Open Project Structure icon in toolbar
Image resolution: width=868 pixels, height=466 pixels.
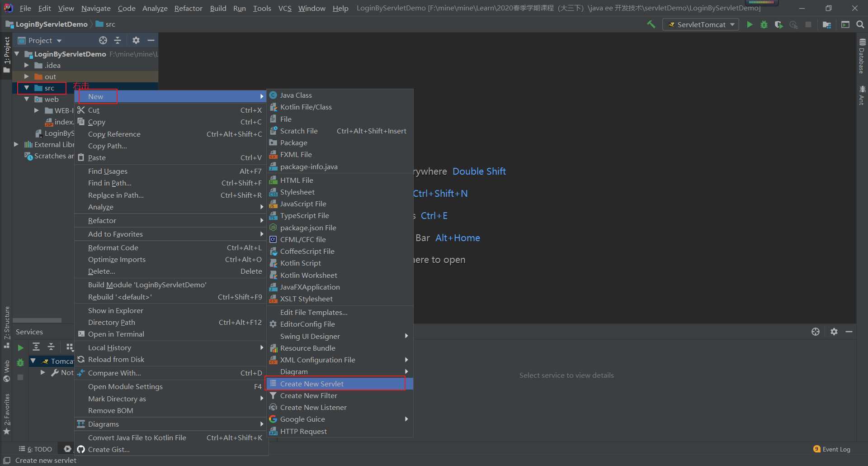pos(827,24)
